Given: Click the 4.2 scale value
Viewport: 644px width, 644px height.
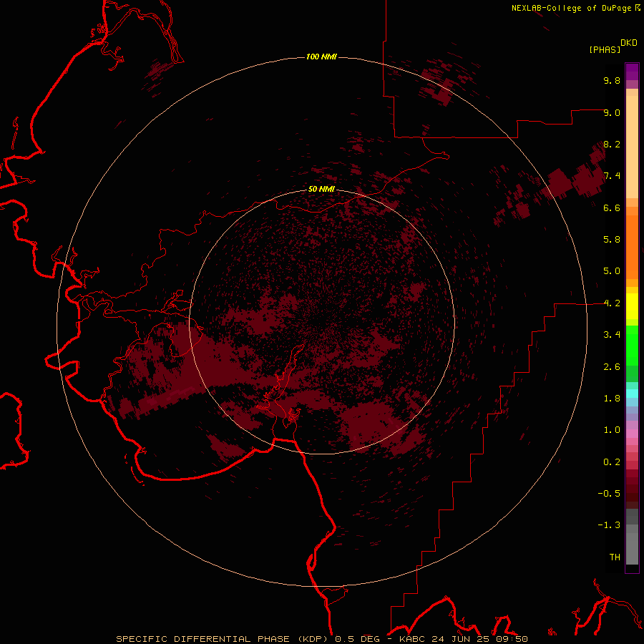Looking at the screenshot, I should pyautogui.click(x=612, y=303).
